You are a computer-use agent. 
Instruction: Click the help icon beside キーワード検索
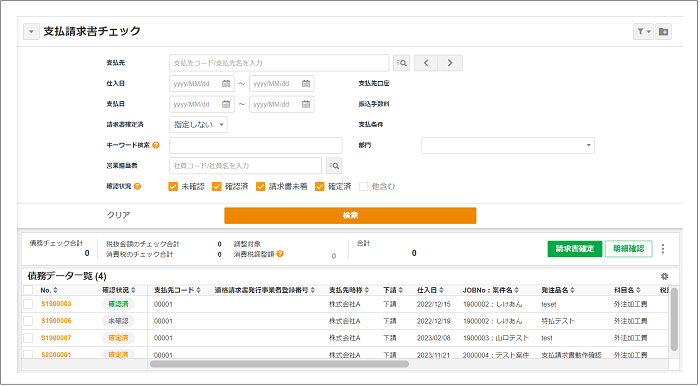tap(156, 145)
